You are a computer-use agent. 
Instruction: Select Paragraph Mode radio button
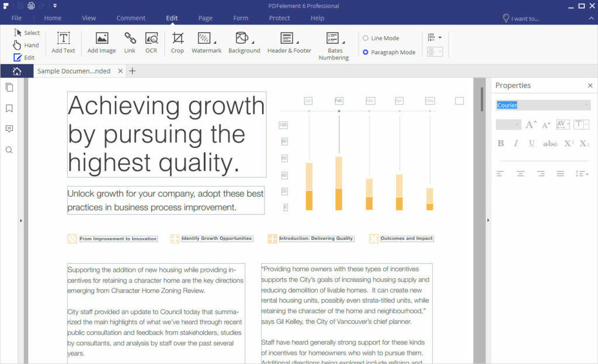click(366, 52)
